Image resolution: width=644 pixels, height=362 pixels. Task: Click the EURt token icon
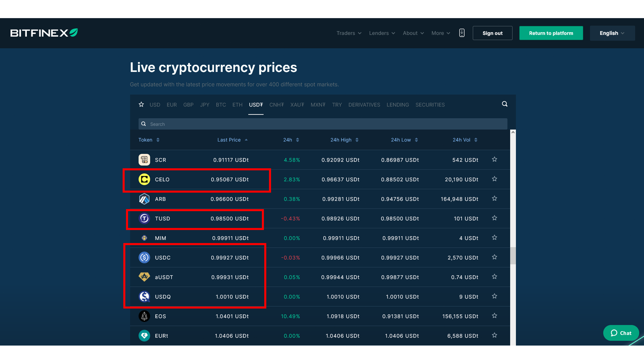tap(144, 336)
